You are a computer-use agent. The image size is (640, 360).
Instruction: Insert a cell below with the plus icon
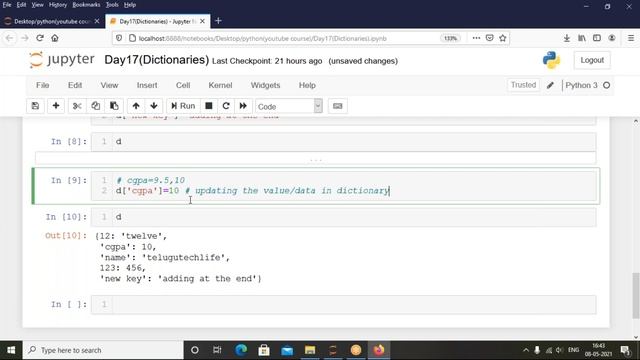pyautogui.click(x=56, y=106)
